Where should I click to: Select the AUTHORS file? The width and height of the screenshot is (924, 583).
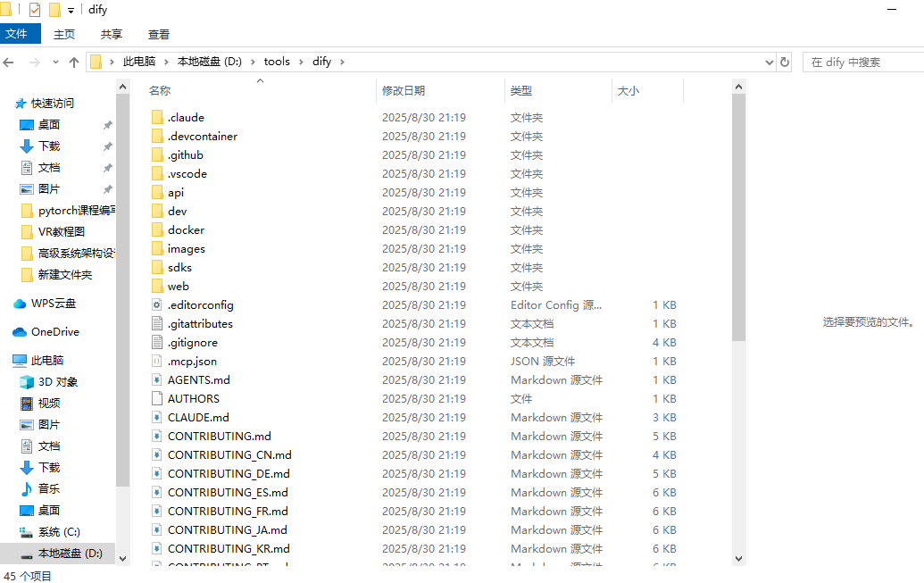[x=194, y=398]
